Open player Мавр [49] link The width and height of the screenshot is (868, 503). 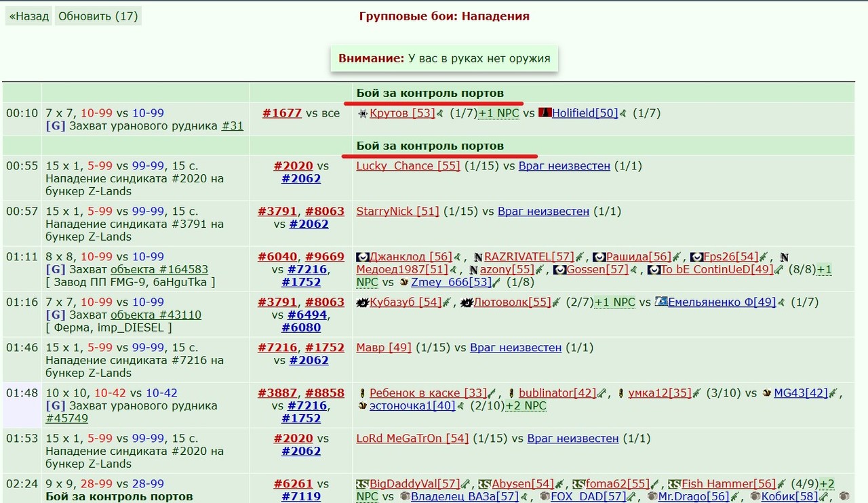pos(384,348)
